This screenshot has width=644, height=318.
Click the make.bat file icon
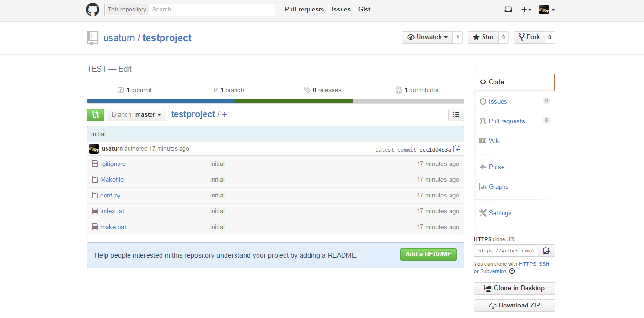[95, 227]
